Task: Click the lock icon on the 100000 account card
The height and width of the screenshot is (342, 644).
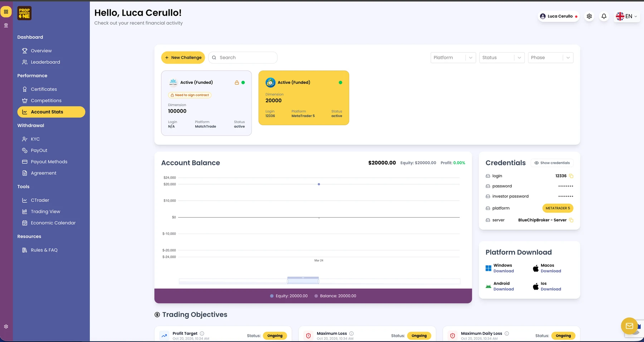Action: (236, 83)
